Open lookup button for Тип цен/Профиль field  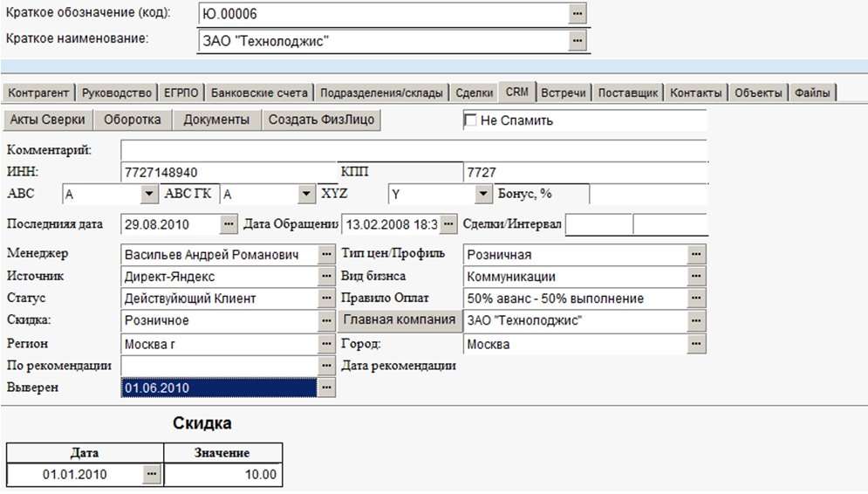pyautogui.click(x=696, y=254)
